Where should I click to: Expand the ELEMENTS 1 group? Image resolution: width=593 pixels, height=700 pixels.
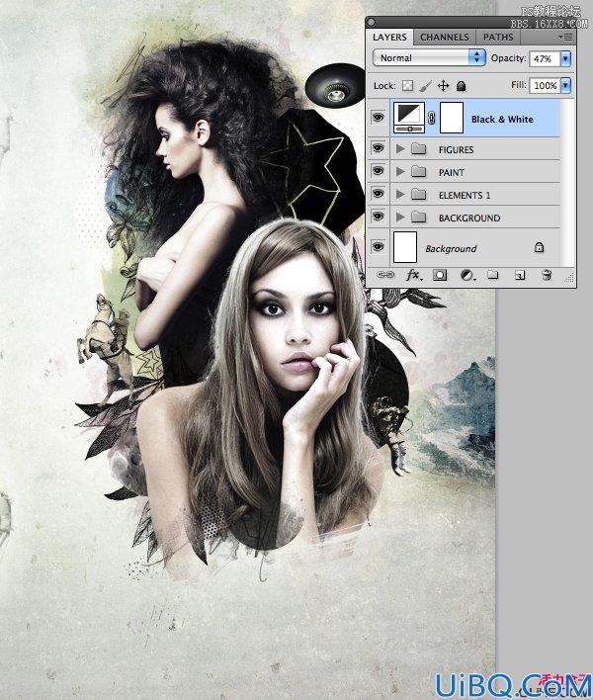coord(400,194)
